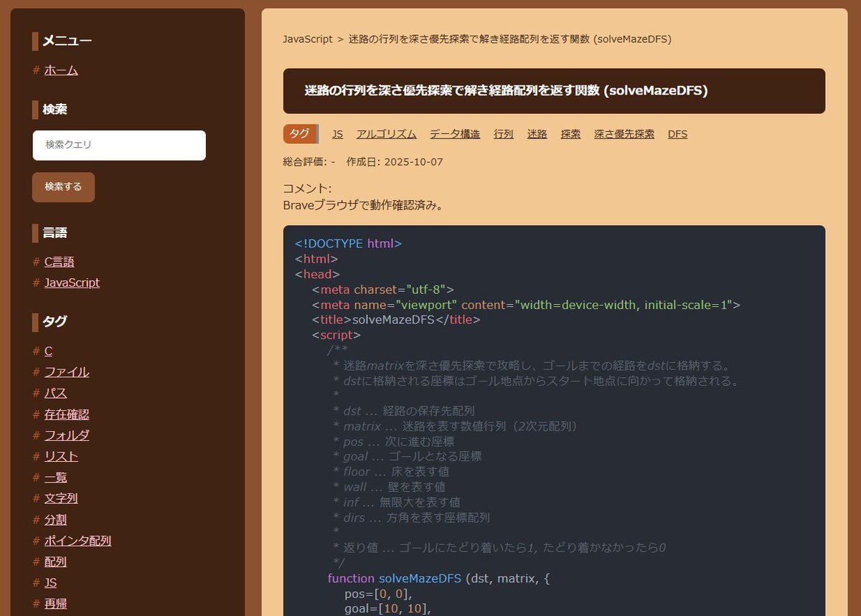
Task: Open the ポインタ配列 tag link
Action: (x=77, y=541)
